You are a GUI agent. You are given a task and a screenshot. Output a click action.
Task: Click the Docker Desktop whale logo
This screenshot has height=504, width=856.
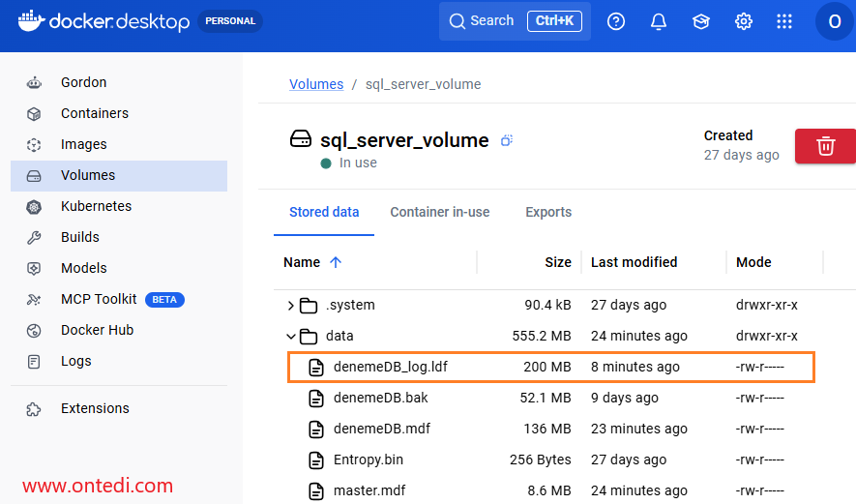point(31,20)
